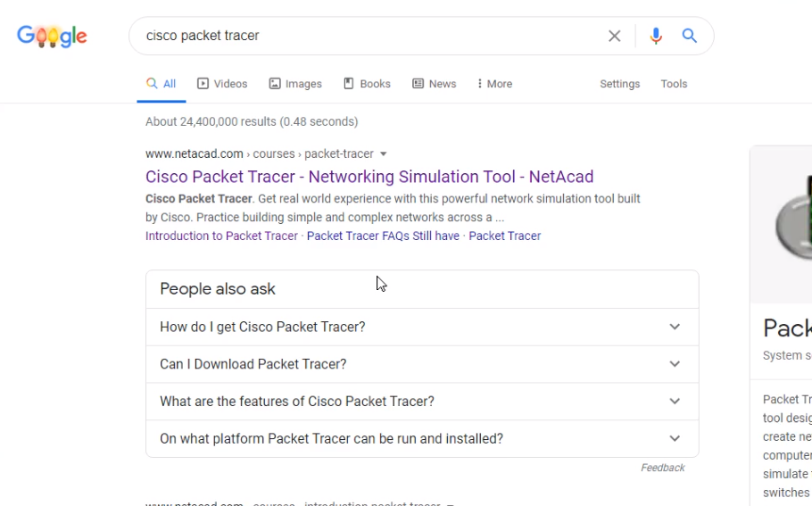
Task: Open the search Tools menu
Action: click(x=674, y=84)
